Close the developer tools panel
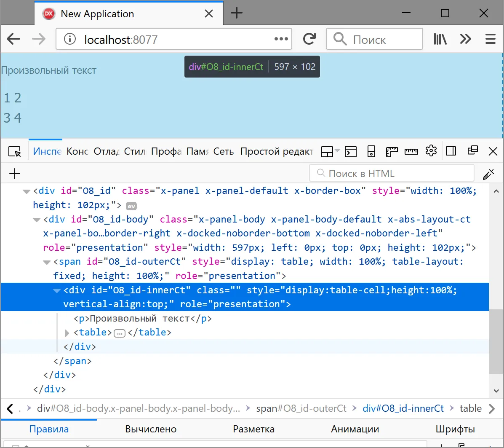The height and width of the screenshot is (448, 504). click(x=493, y=151)
